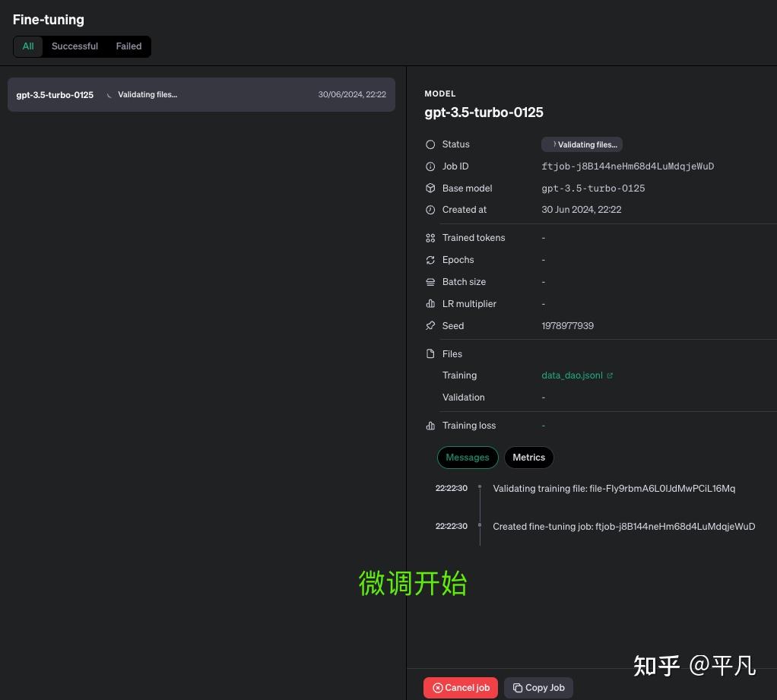Click the info icon beside Job ID

430,166
